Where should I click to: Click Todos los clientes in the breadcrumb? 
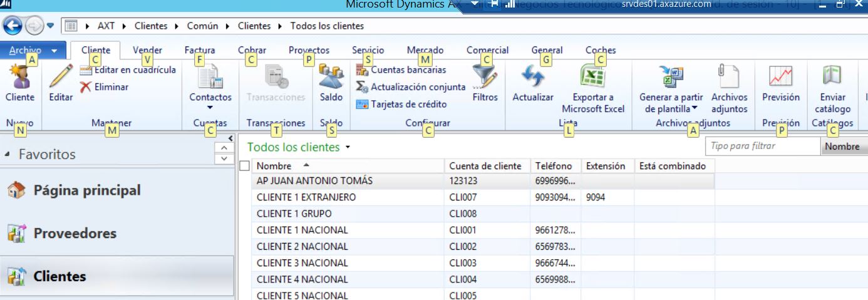pyautogui.click(x=327, y=26)
